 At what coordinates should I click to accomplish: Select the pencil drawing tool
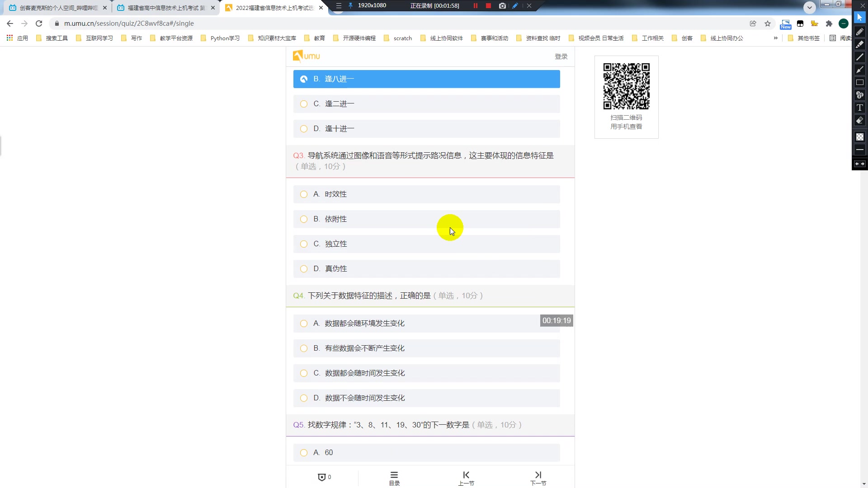[x=859, y=32]
